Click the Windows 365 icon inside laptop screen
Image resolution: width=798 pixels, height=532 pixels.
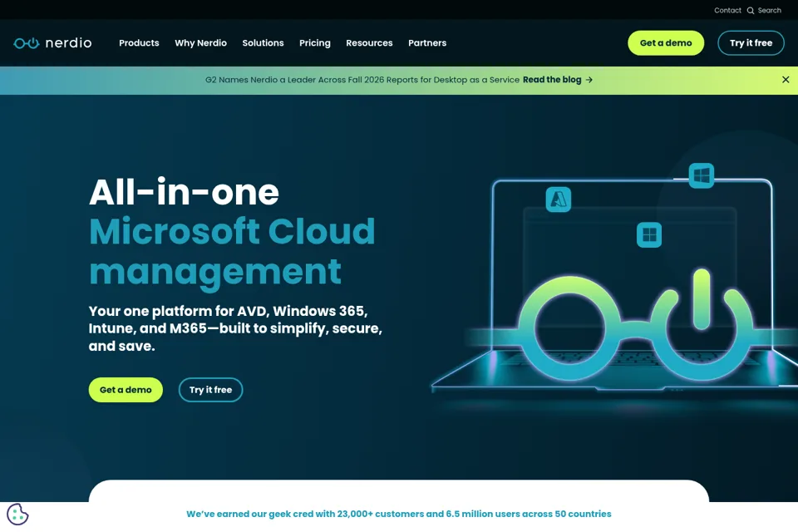[x=649, y=234]
